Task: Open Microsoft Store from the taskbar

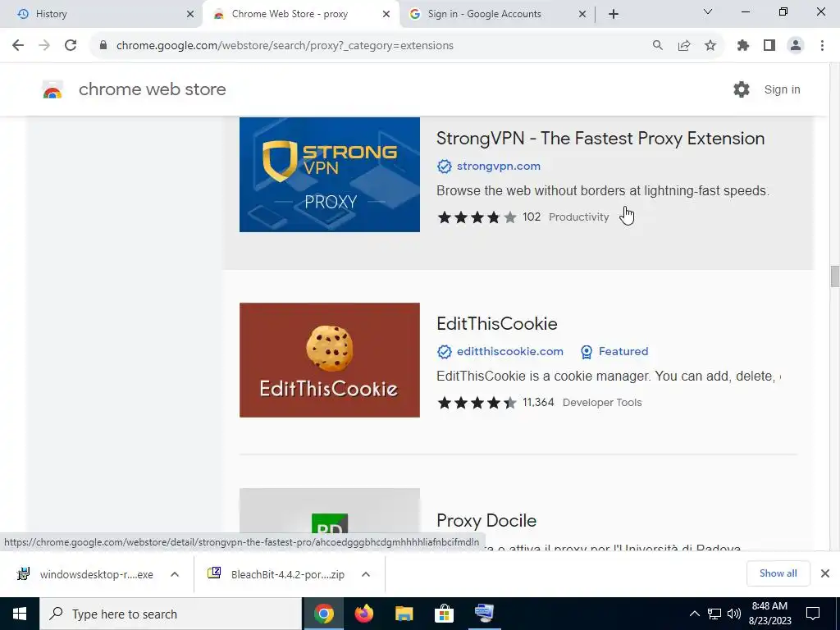Action: 444,614
